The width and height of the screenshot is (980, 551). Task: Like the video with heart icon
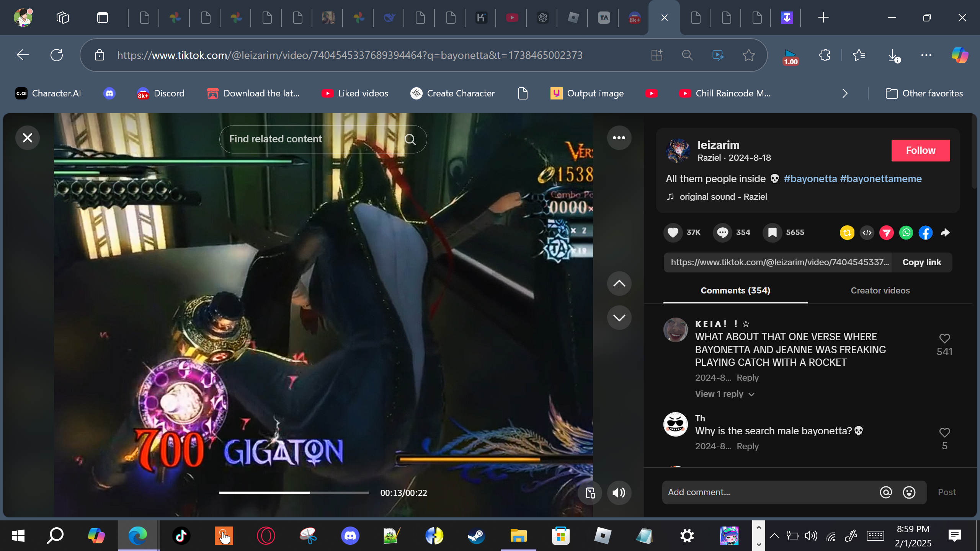click(673, 232)
